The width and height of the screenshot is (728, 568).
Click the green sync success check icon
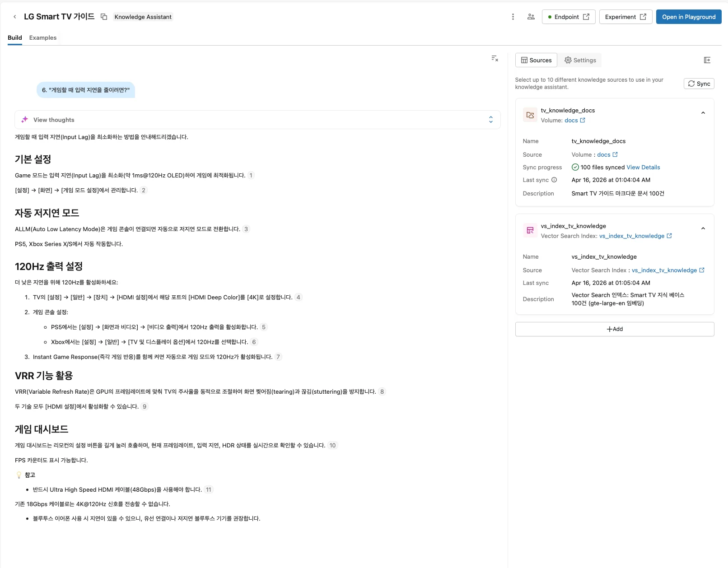(x=575, y=167)
